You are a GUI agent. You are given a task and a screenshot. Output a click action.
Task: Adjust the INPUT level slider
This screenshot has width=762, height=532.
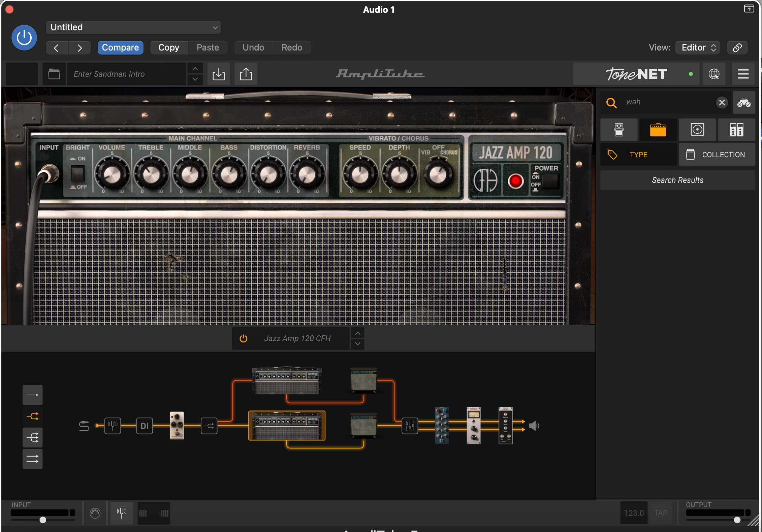[x=43, y=520]
